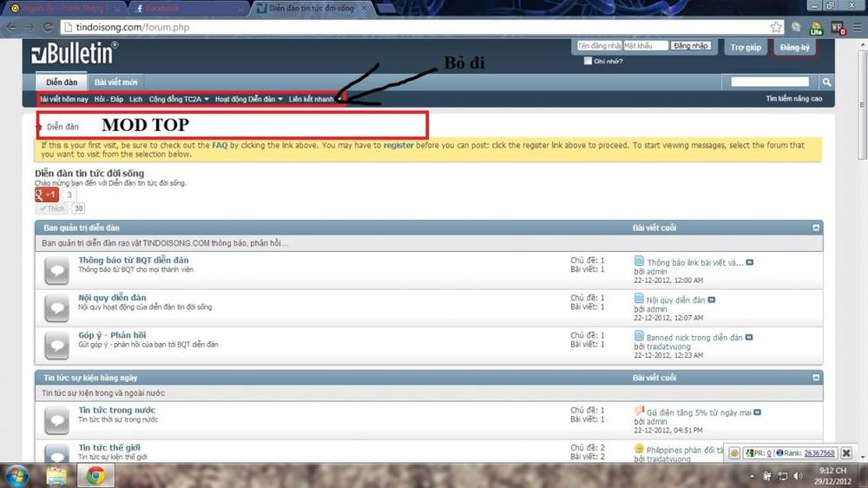Click Google +1 button
The height and width of the screenshot is (488, 868).
coord(47,195)
